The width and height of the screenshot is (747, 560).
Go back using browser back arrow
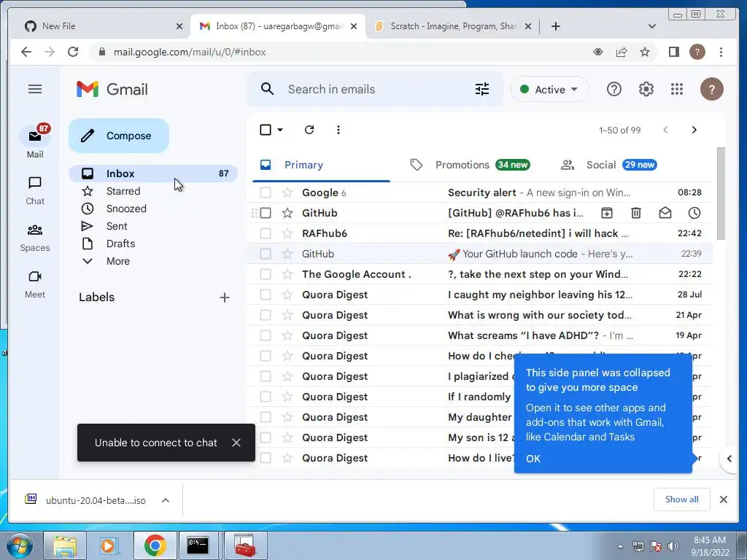coord(26,52)
